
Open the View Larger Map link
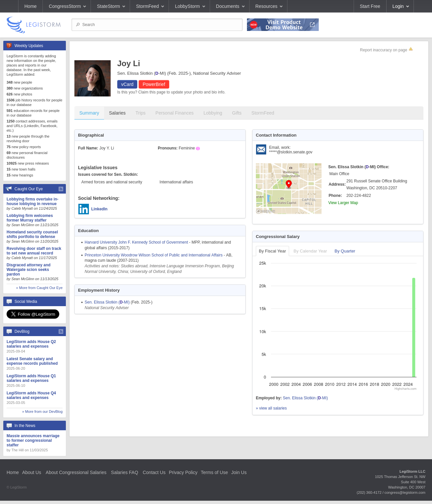343,203
